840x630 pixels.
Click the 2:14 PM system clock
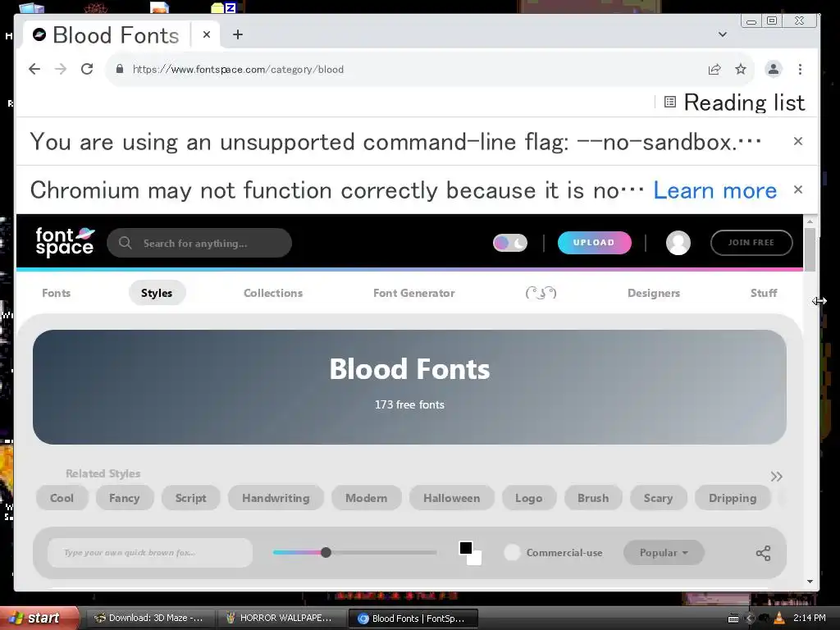click(x=810, y=618)
